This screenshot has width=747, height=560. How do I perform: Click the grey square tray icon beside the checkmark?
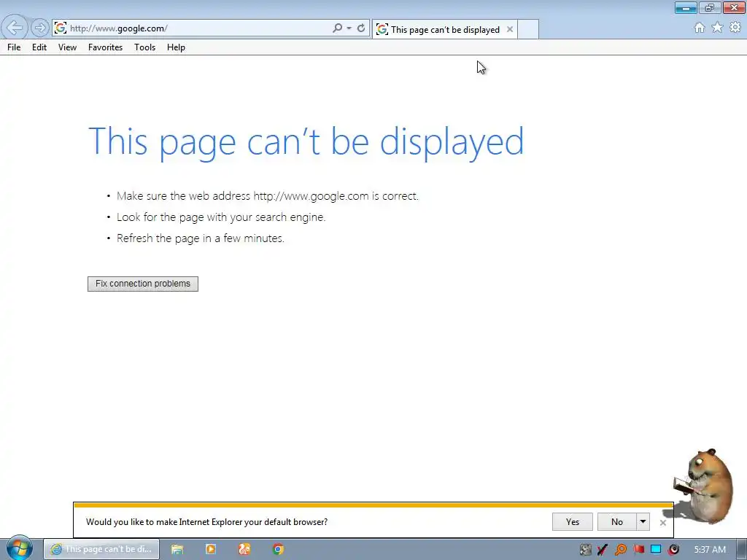pyautogui.click(x=586, y=550)
